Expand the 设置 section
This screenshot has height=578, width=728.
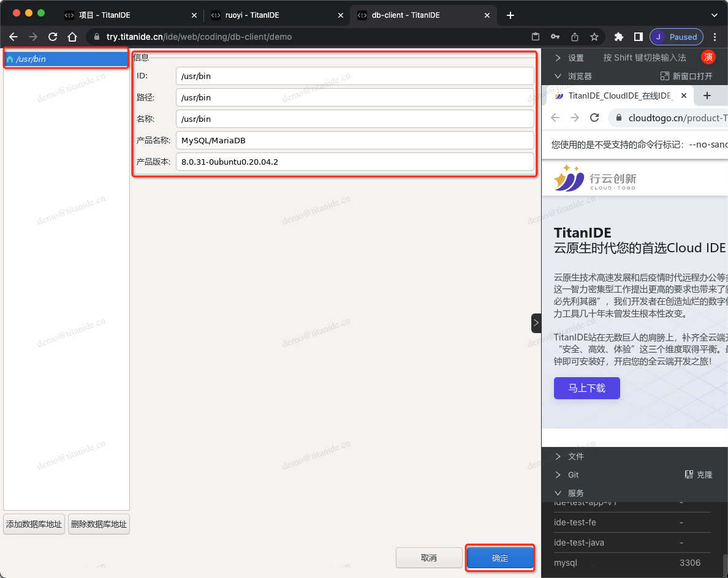pos(558,58)
